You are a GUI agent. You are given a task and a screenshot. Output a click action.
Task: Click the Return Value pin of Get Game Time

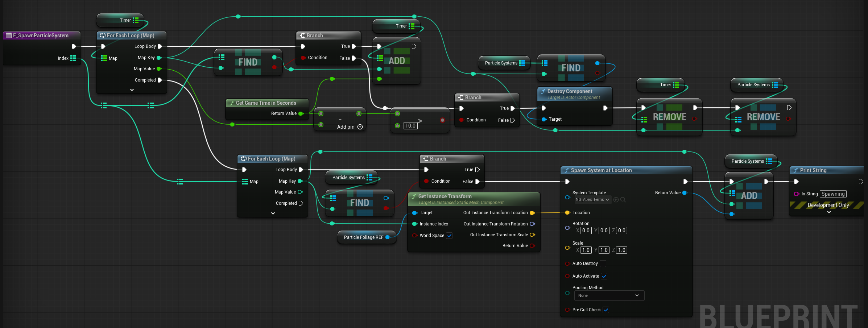301,113
